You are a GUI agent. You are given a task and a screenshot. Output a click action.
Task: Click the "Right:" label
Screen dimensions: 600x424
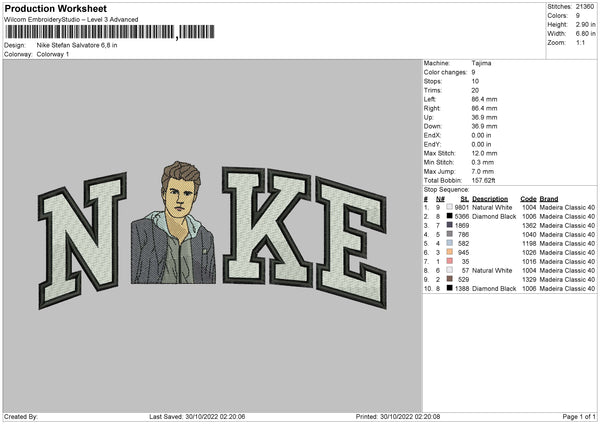(x=432, y=108)
